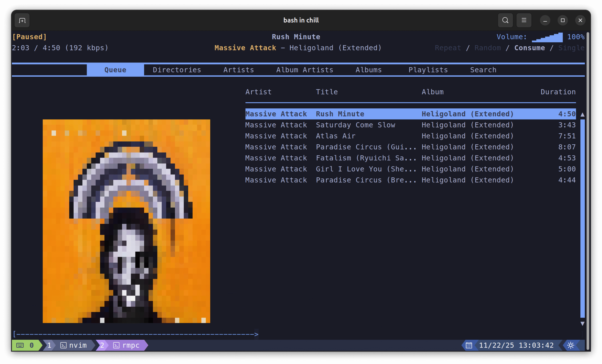Disable the Consume playback mode
Image resolution: width=602 pixels, height=364 pixels.
(529, 48)
